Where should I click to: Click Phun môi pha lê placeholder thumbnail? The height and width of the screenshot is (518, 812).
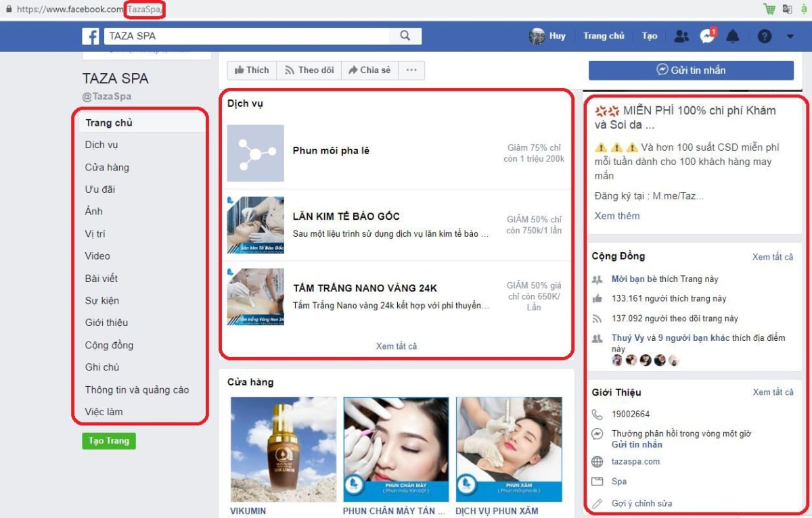pos(256,153)
